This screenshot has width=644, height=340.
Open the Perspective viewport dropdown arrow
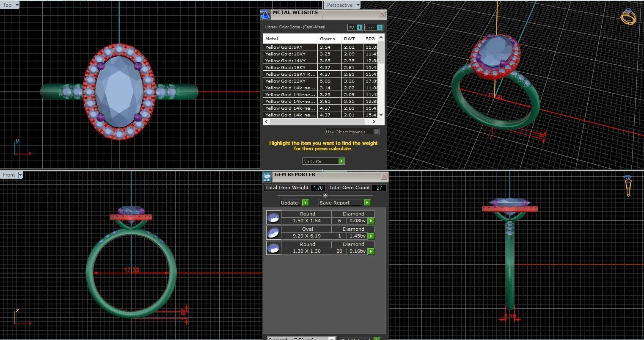(358, 5)
